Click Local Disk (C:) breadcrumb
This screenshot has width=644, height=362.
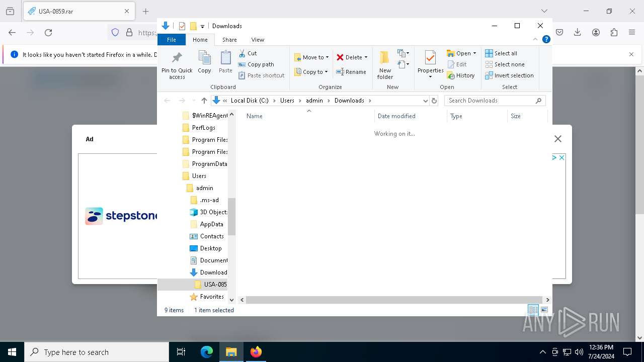click(x=250, y=101)
